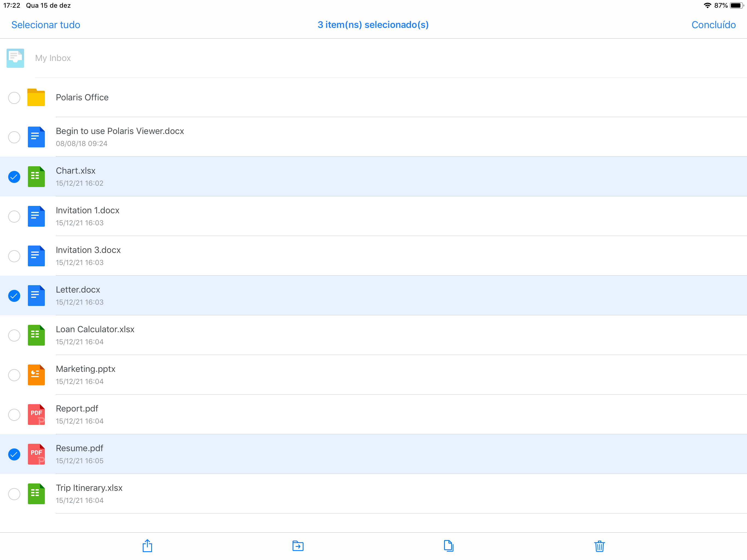
Task: Tap the 3 item(ns) selecionado(s) title
Action: point(373,25)
